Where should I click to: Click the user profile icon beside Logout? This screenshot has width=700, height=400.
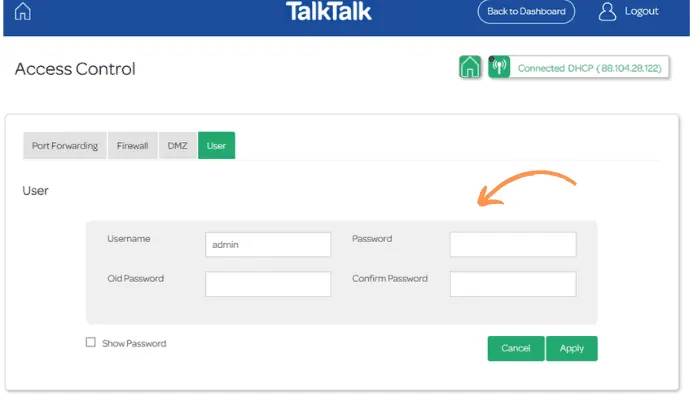(x=607, y=12)
